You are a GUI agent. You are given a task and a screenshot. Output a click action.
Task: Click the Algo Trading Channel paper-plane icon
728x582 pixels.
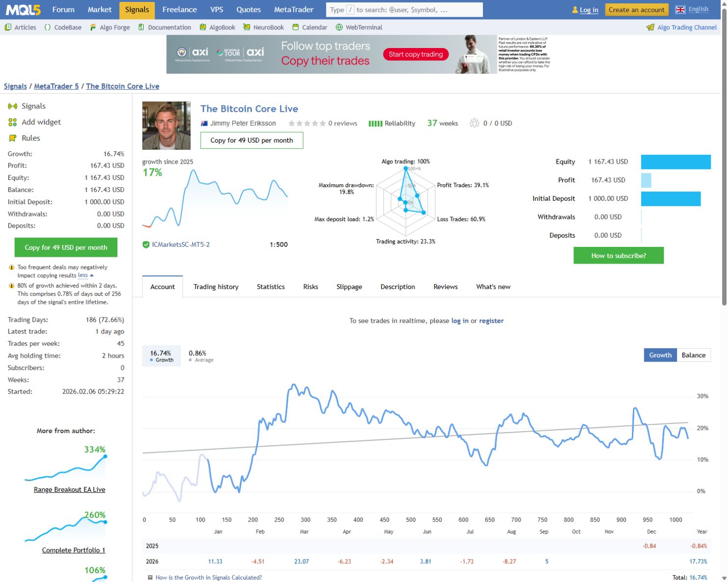[x=651, y=27]
